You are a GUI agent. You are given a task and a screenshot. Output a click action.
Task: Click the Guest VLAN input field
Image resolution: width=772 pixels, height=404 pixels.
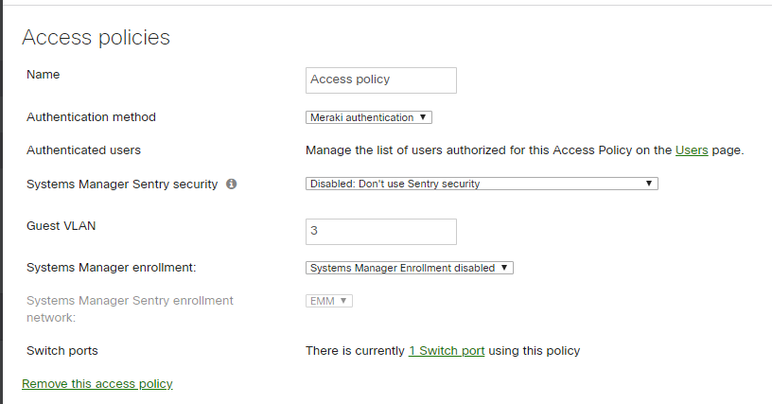tap(380, 231)
